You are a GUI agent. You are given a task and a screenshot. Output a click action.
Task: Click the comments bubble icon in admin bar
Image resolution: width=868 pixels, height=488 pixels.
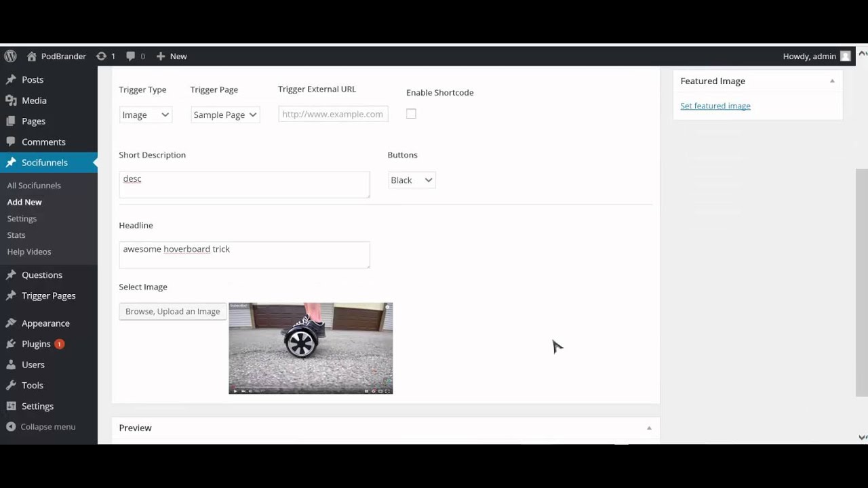[x=131, y=56]
